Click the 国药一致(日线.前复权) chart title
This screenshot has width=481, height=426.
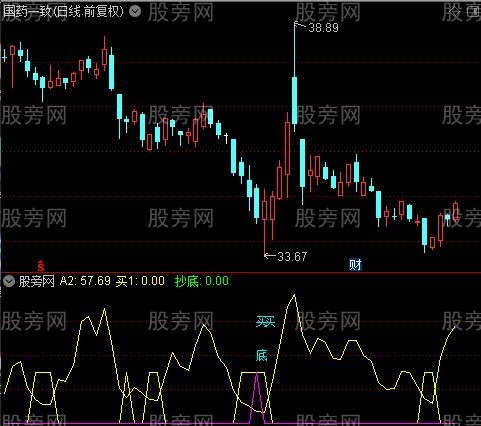pyautogui.click(x=63, y=12)
